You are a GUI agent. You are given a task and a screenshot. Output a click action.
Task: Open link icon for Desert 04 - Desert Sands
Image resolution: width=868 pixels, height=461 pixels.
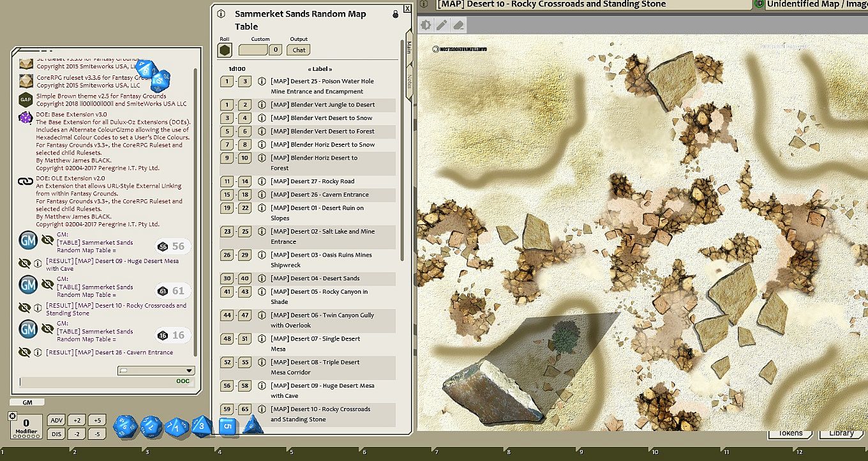(262, 278)
